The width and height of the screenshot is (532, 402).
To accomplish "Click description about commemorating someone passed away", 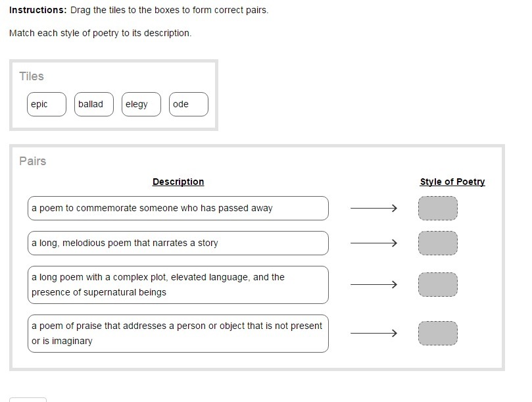I will 178,208.
